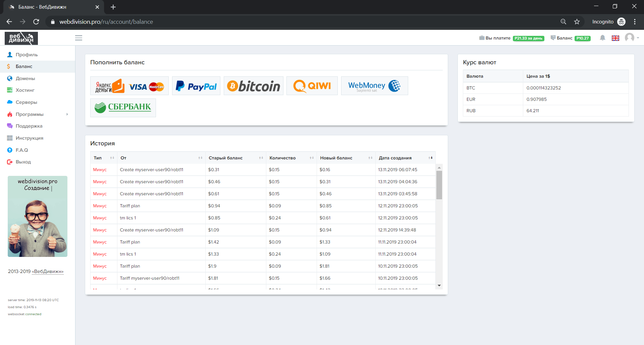Open notifications bell icon

(602, 38)
